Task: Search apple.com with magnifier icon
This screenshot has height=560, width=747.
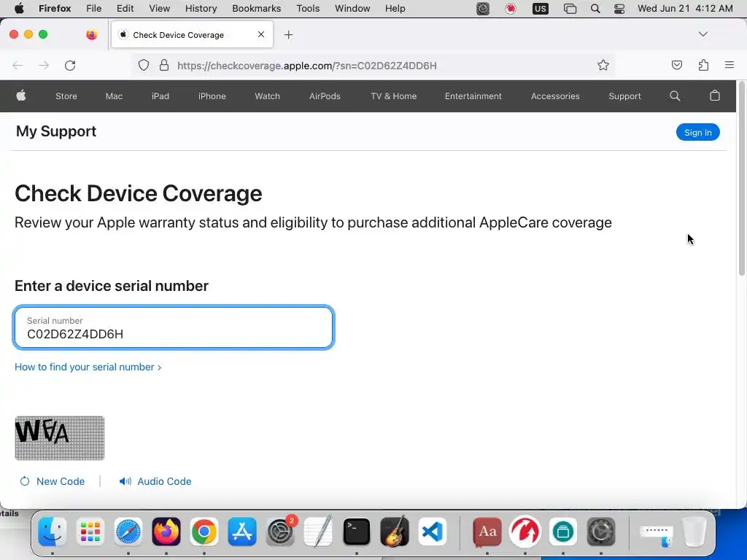Action: (675, 96)
